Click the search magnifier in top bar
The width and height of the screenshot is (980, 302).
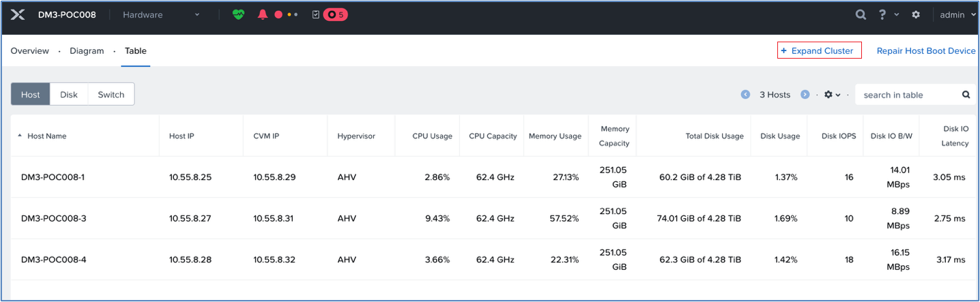[861, 14]
